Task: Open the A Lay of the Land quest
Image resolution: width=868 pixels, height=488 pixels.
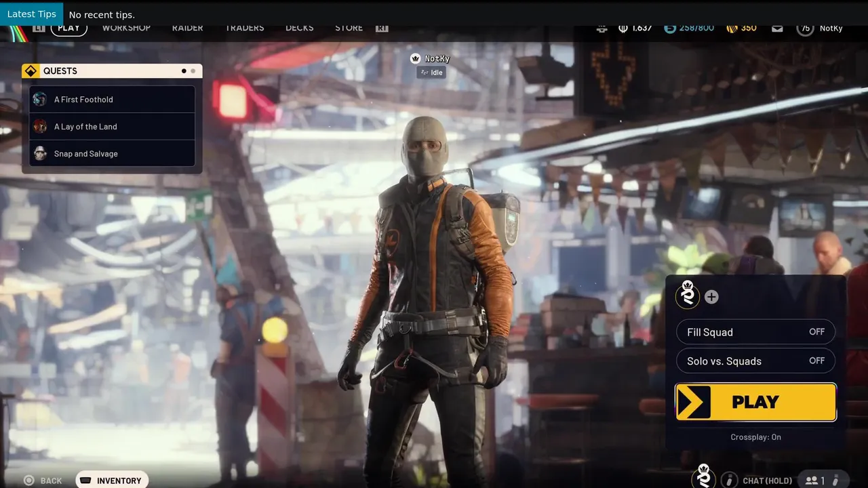Action: 113,127
